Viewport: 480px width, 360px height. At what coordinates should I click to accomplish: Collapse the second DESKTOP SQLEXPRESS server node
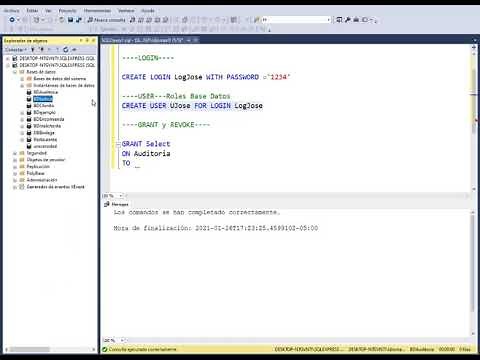[x=8, y=65]
